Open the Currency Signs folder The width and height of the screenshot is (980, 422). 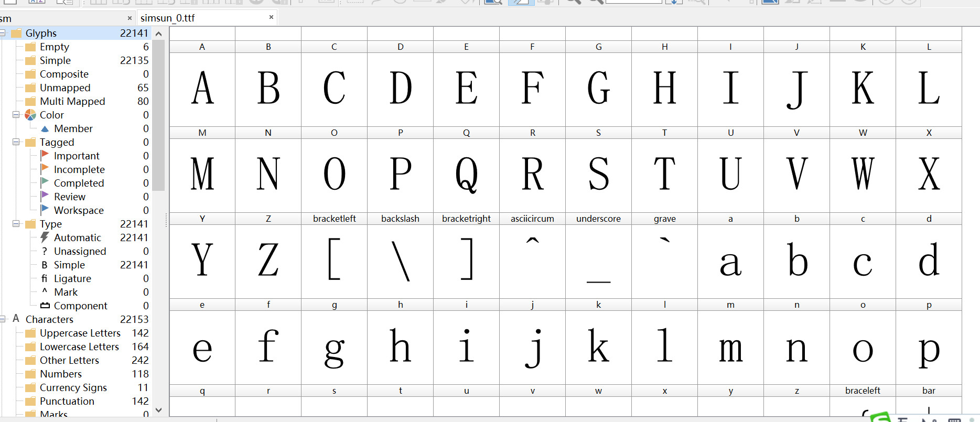click(73, 387)
